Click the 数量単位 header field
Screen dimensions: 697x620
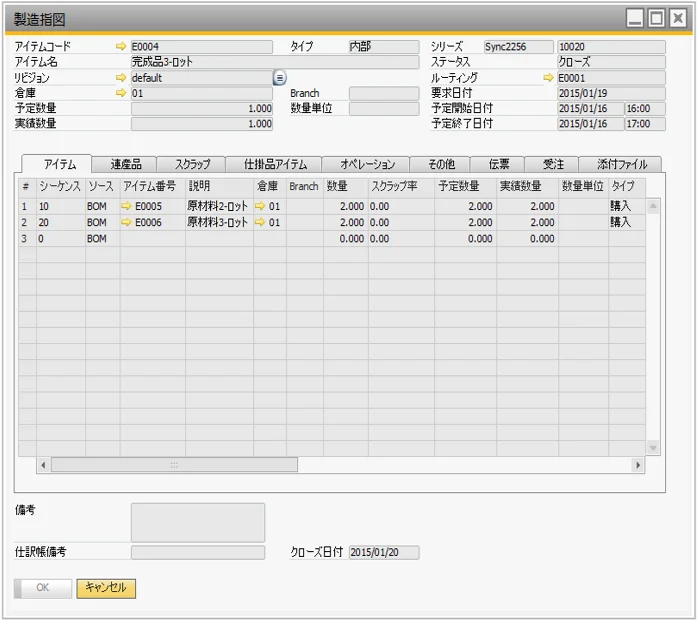coord(384,108)
